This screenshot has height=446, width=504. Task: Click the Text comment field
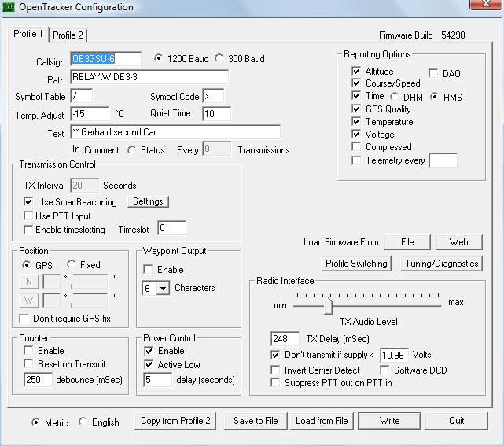(175, 132)
